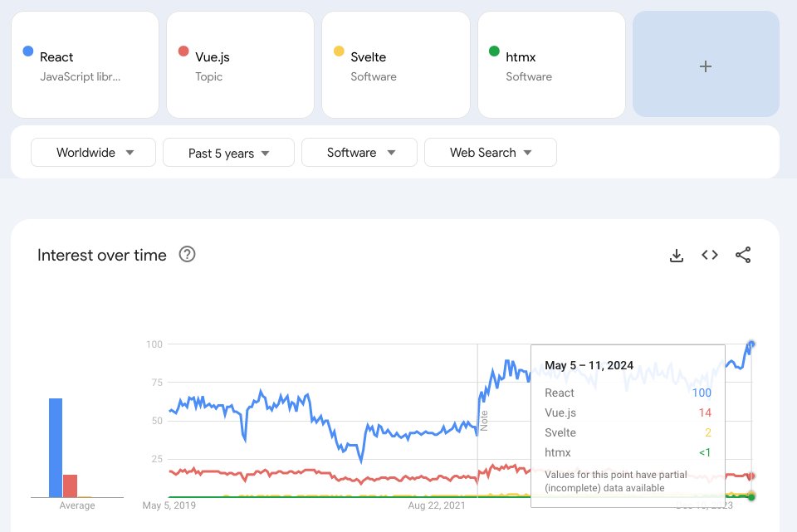Click the yellow Svelte color dot
Viewport: 797px width, 532px height.
(x=339, y=51)
